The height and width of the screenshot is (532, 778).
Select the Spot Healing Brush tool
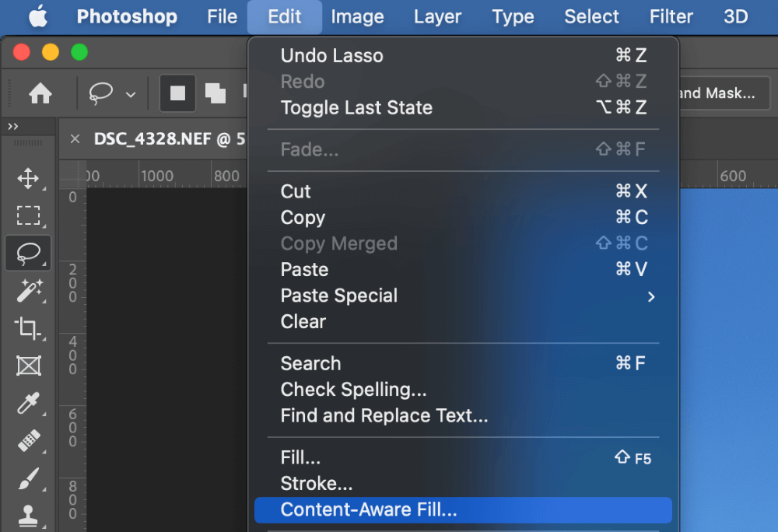coord(28,442)
